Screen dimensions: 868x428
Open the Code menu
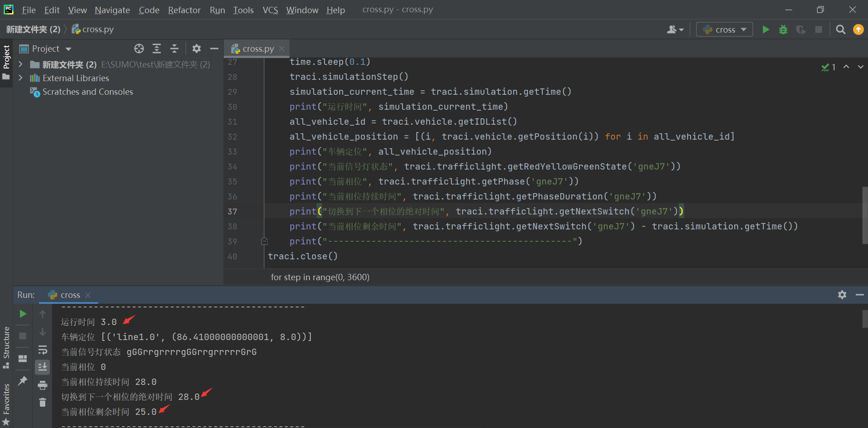coord(149,10)
